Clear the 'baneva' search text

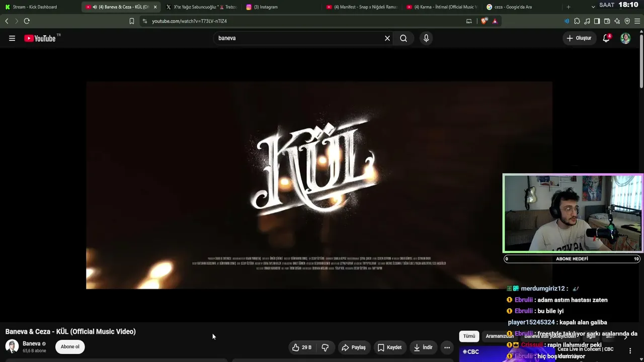387,38
